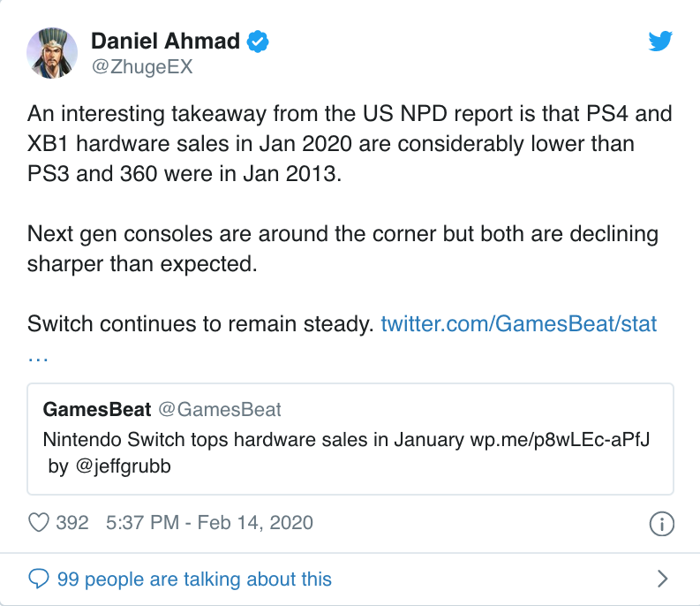Visit the @ZhugeEX handle

pyautogui.click(x=141, y=67)
